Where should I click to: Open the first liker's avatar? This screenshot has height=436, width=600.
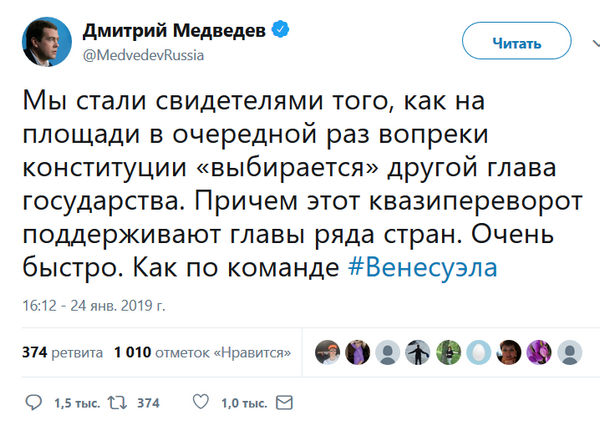pyautogui.click(x=327, y=352)
